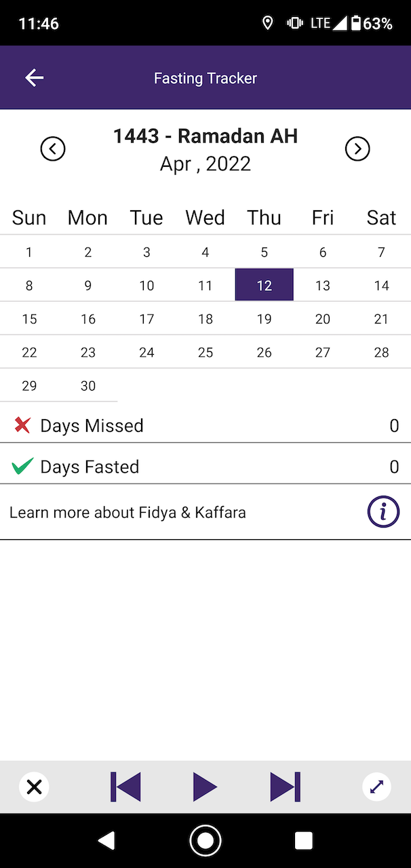This screenshot has width=411, height=868.
Task: Go to the previous month
Action: (x=53, y=149)
